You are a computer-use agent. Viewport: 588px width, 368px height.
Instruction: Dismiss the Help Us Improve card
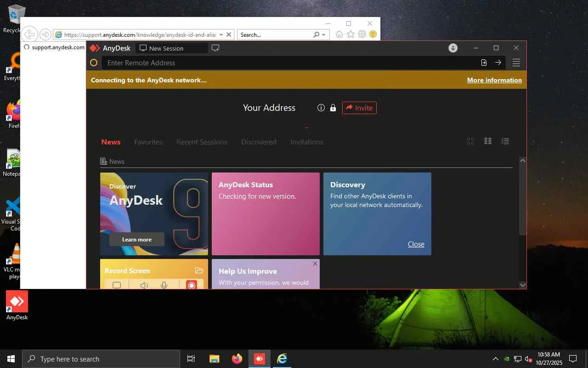[315, 264]
